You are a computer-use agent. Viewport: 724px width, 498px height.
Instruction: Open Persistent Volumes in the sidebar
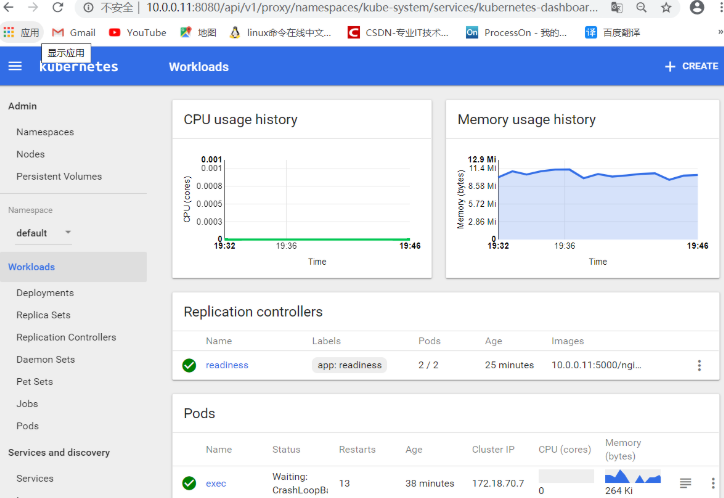[59, 176]
